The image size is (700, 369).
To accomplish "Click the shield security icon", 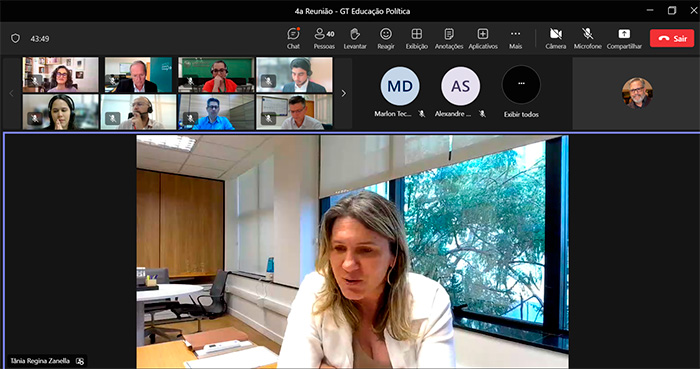I will (16, 38).
